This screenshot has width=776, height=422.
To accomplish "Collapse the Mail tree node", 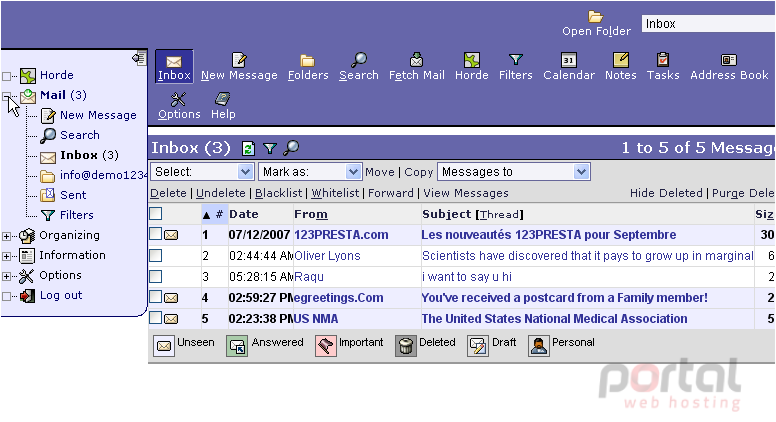I will (x=6, y=96).
